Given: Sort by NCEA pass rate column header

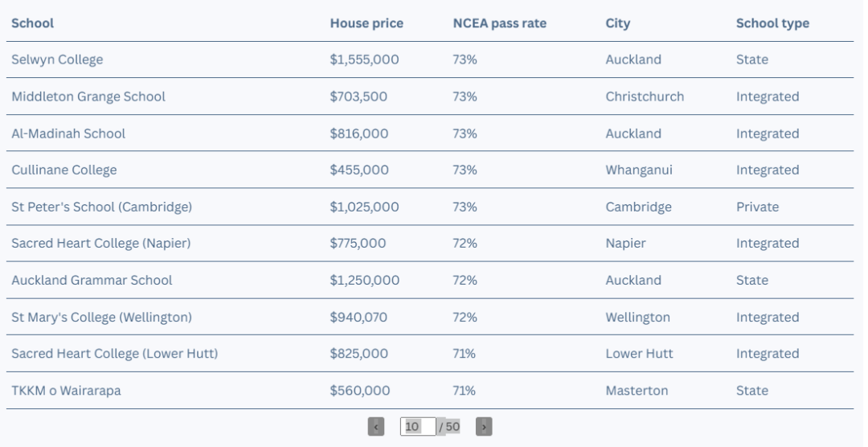Looking at the screenshot, I should click(499, 23).
